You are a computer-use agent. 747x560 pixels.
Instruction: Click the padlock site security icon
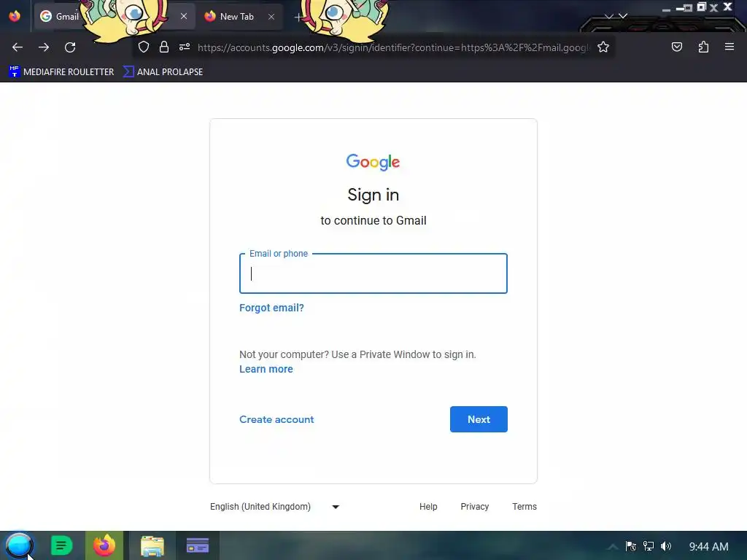point(164,47)
